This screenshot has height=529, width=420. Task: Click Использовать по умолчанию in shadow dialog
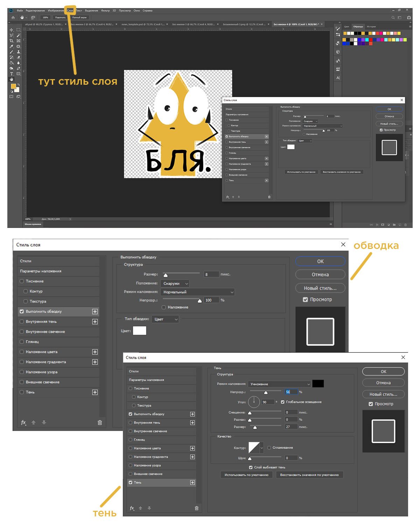246,475
